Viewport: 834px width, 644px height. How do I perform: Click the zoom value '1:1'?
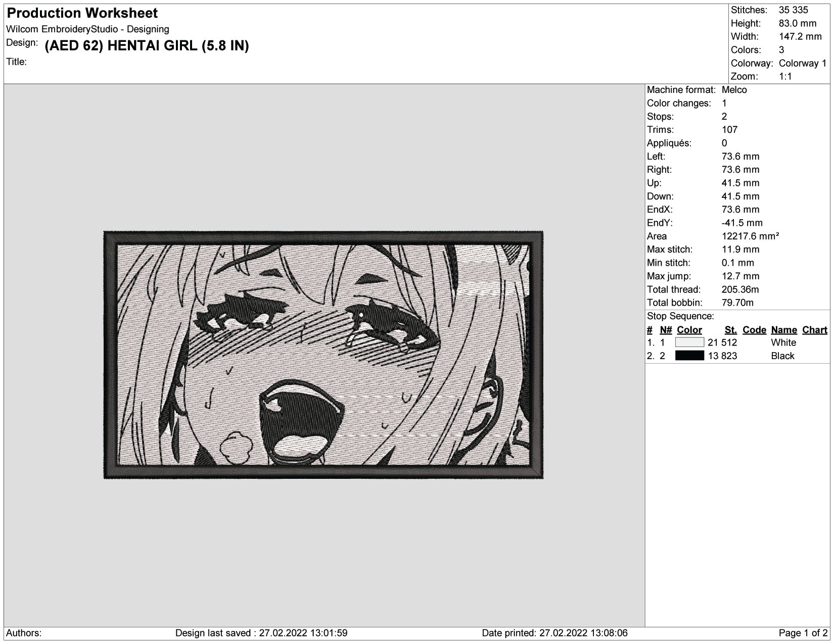click(785, 76)
